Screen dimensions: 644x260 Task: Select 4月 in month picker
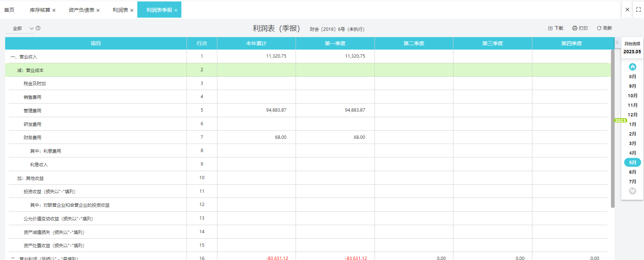pos(632,153)
